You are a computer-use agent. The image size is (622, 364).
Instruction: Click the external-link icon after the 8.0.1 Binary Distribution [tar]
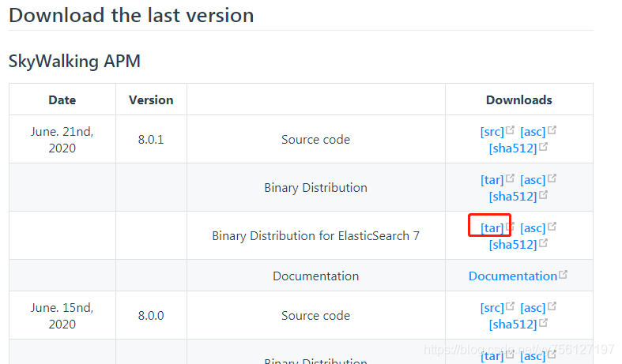click(x=510, y=178)
